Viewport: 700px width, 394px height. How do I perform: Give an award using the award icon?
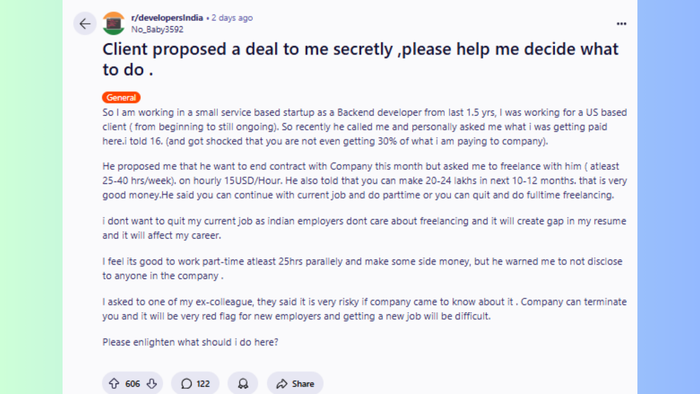click(x=243, y=383)
